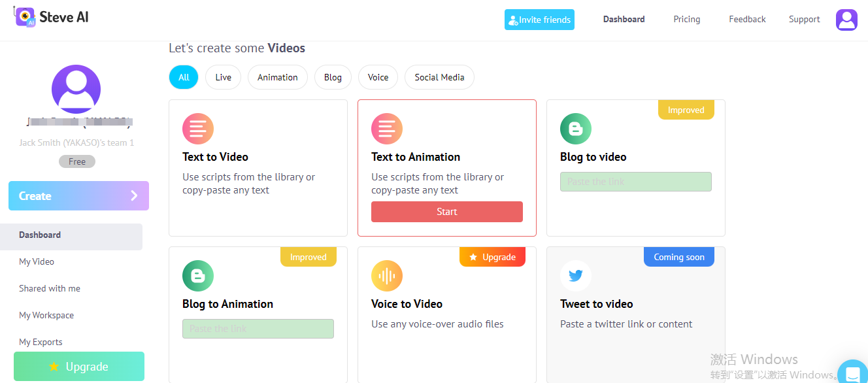Open the Pricing page
Image resolution: width=868 pixels, height=383 pixels.
pyautogui.click(x=687, y=19)
